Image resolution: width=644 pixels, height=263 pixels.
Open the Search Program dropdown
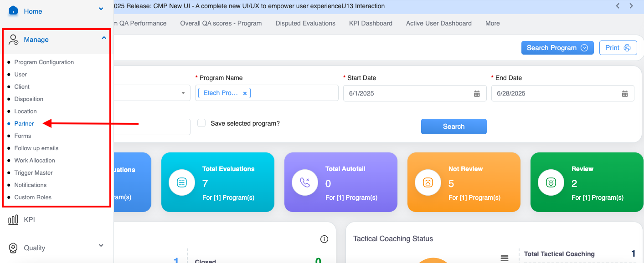click(557, 48)
